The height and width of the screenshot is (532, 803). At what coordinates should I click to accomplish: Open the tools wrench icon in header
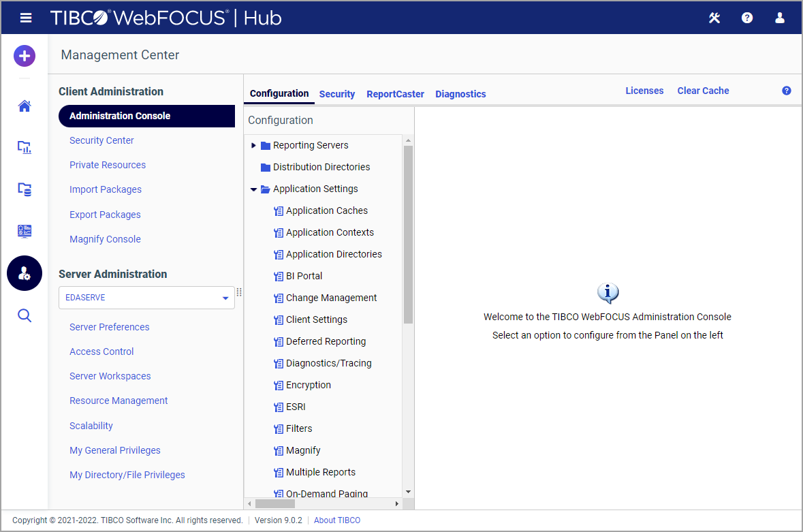(714, 18)
